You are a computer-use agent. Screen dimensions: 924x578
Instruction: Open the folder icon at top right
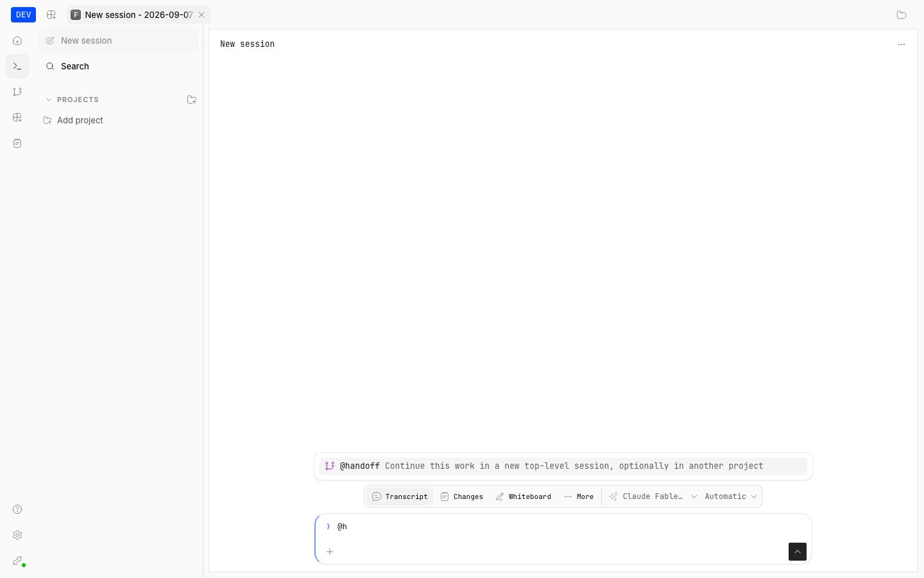(902, 15)
